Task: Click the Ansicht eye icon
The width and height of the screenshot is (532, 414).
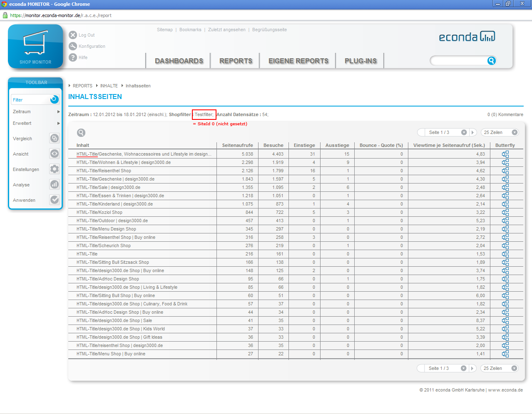Action: 55,154
